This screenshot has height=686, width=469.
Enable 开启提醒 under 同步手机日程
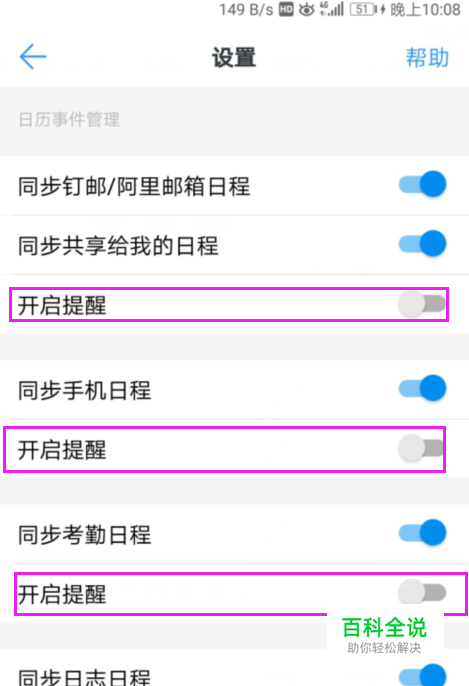point(421,448)
